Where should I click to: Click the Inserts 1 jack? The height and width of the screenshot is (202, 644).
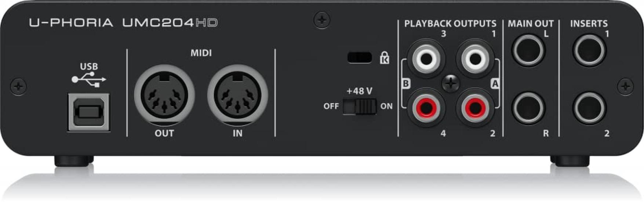589,50
